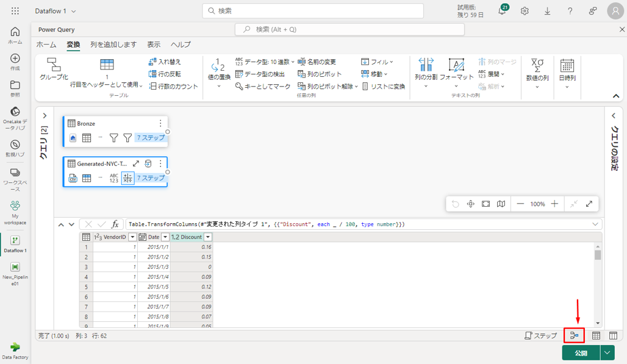Open notifications bell icon
Viewport: 627px width, 364px height.
[x=502, y=11]
